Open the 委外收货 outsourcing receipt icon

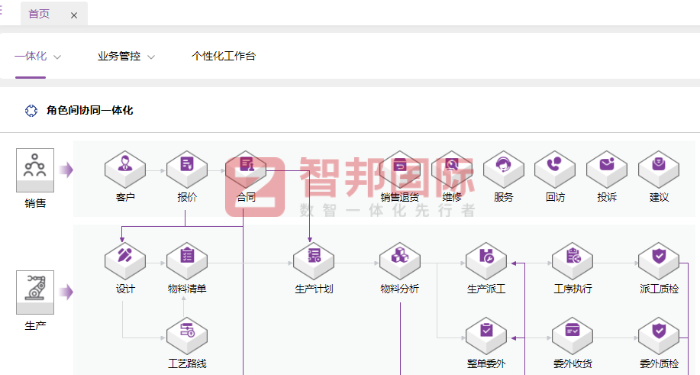coord(572,336)
